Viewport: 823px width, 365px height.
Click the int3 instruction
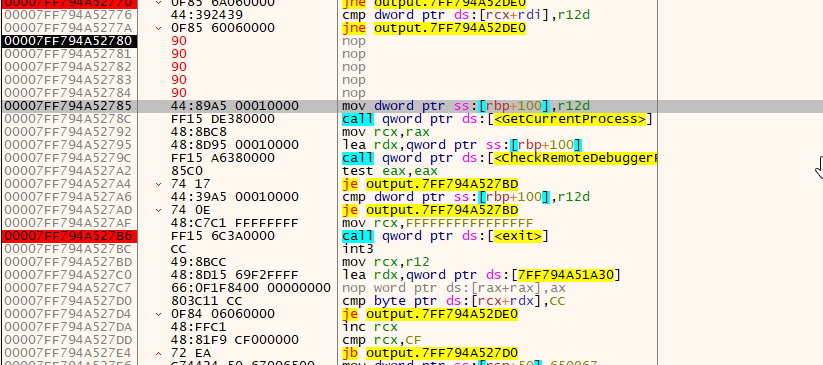pyautogui.click(x=358, y=249)
